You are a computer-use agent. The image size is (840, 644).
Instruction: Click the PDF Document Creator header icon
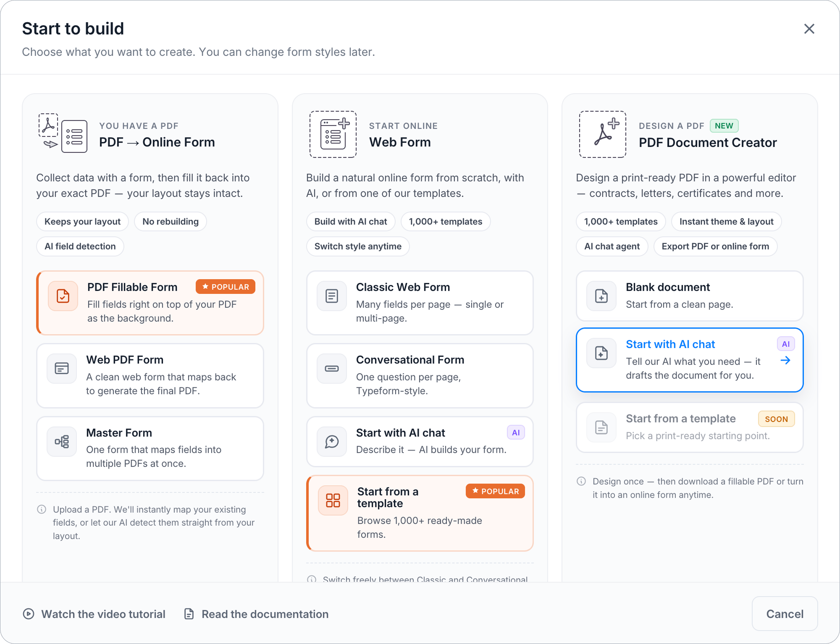(603, 134)
